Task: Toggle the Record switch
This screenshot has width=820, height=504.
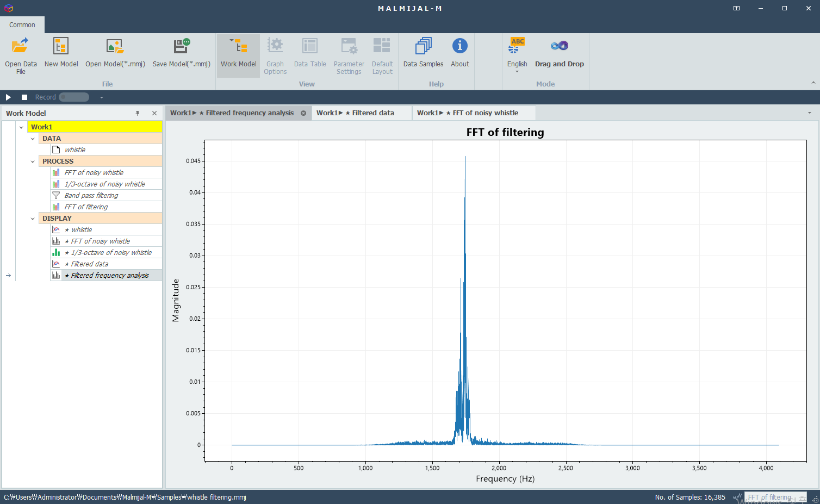Action: point(74,97)
